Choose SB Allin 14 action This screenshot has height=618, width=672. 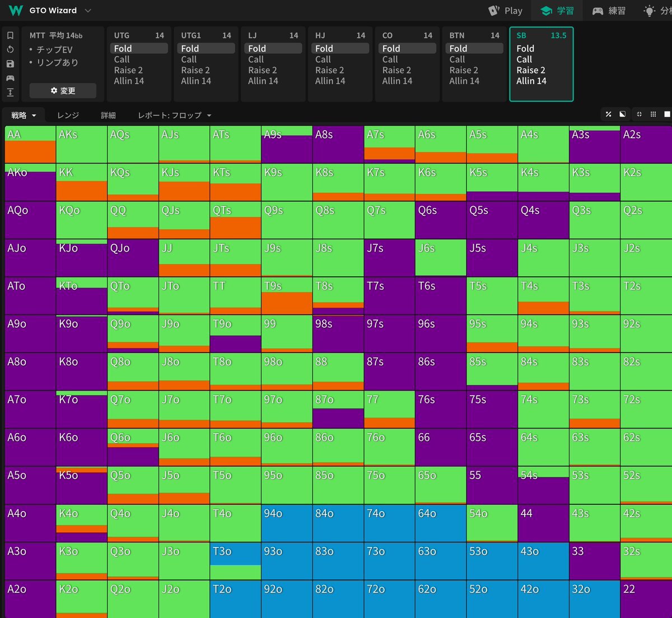tap(531, 81)
